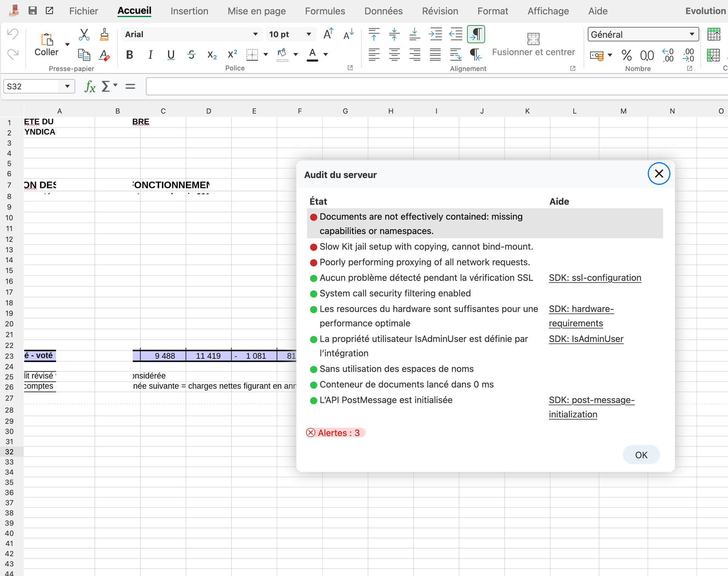Screen dimensions: 728x576
Task: Open the Arial font name dropdown
Action: click(x=255, y=35)
